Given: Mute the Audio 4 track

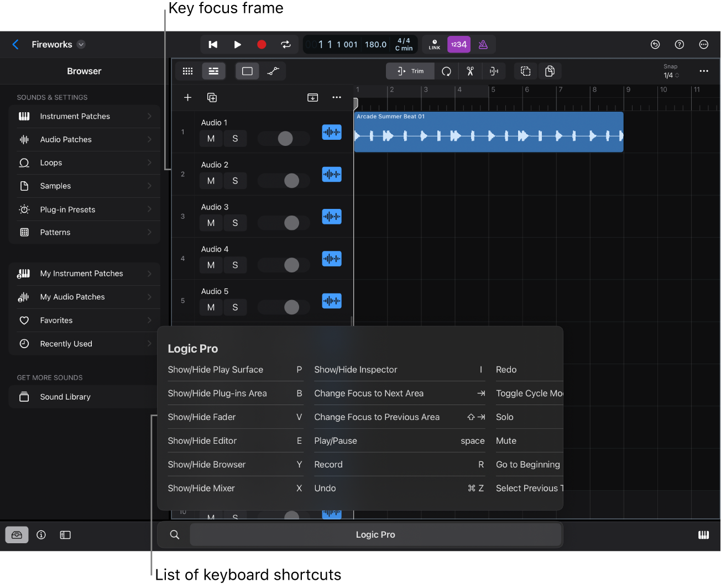Looking at the screenshot, I should click(x=211, y=265).
